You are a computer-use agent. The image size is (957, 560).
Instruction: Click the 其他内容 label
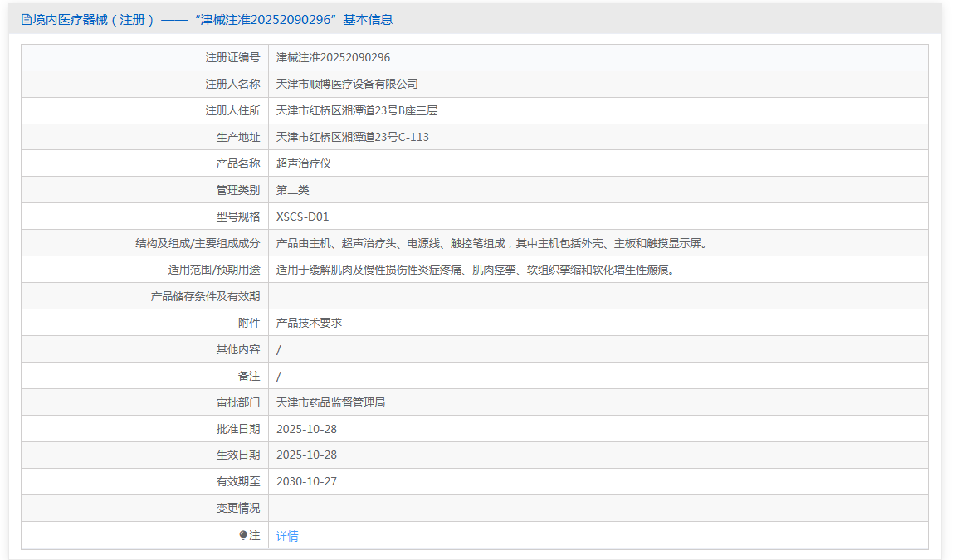[x=238, y=349]
